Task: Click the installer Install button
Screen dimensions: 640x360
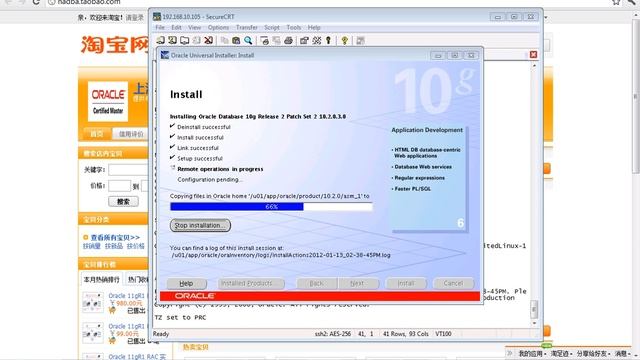Action: tap(406, 283)
